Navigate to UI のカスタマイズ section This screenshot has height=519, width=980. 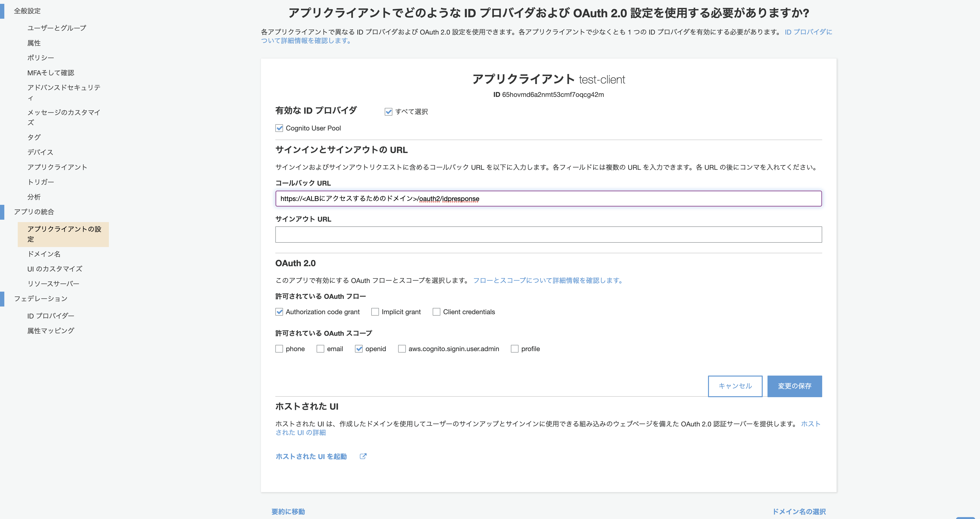click(x=54, y=269)
